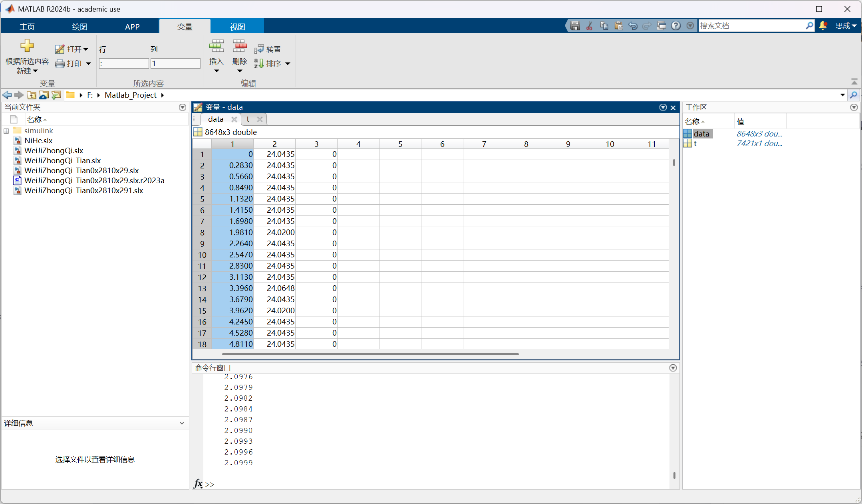Switch to the 绘图 ribbon tab
Image resolution: width=862 pixels, height=504 pixels.
79,27
